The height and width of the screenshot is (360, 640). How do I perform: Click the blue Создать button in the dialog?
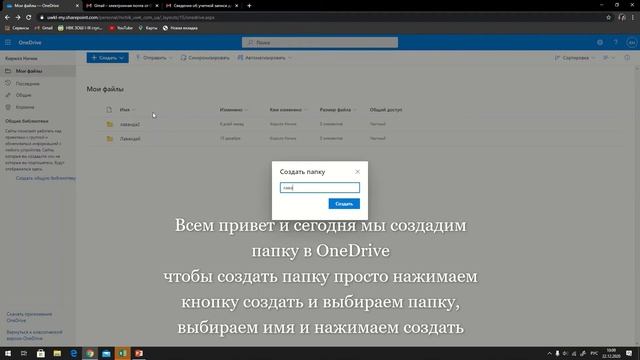344,204
